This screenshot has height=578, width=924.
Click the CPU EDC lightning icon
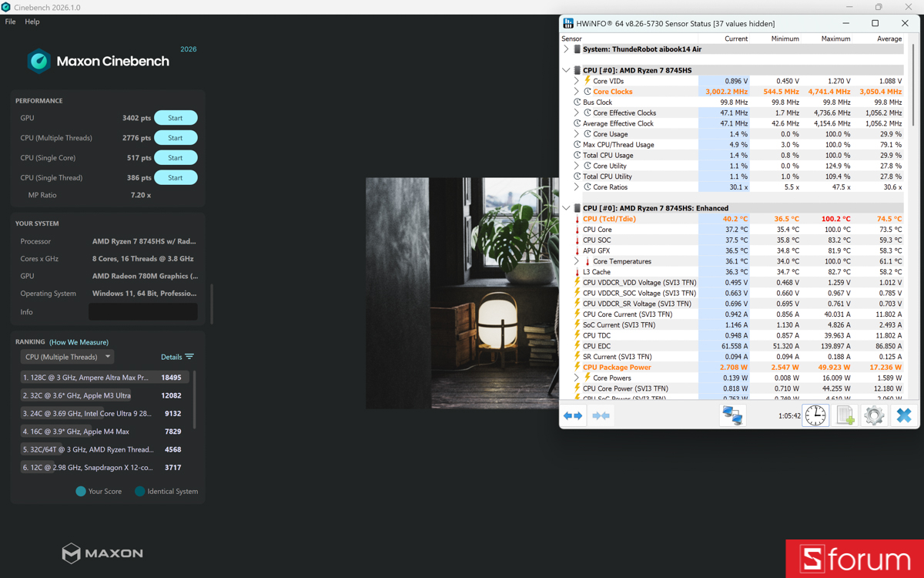tap(577, 346)
